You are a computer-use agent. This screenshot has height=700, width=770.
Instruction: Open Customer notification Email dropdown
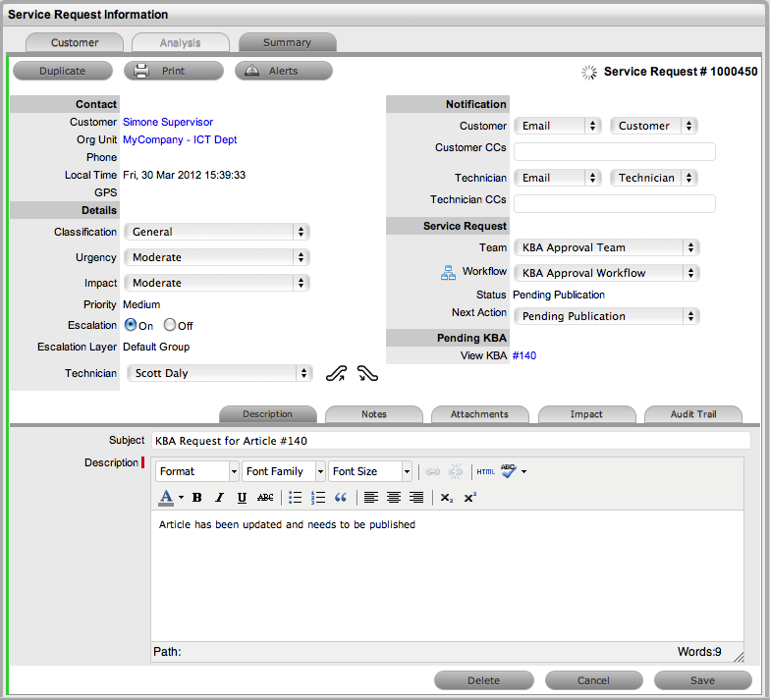557,126
